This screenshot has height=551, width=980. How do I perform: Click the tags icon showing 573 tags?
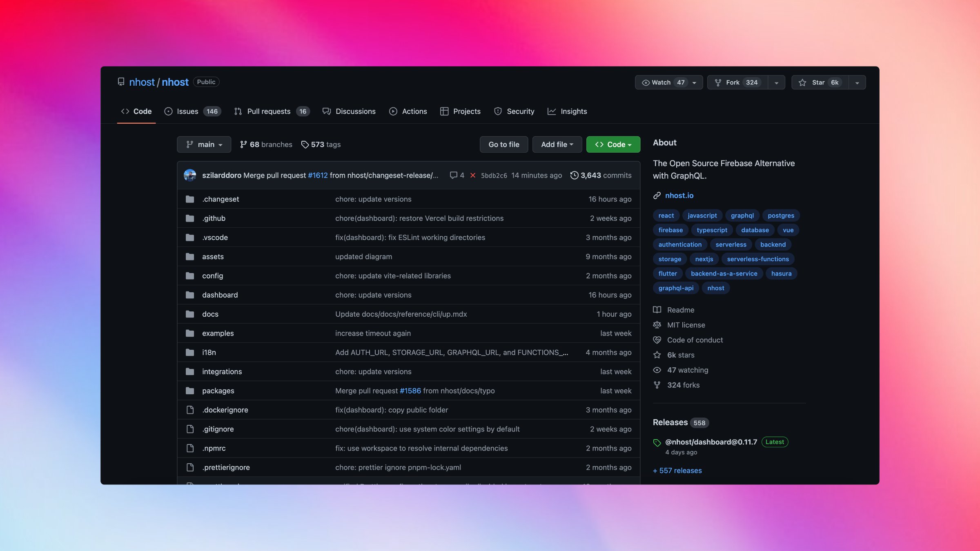point(305,144)
